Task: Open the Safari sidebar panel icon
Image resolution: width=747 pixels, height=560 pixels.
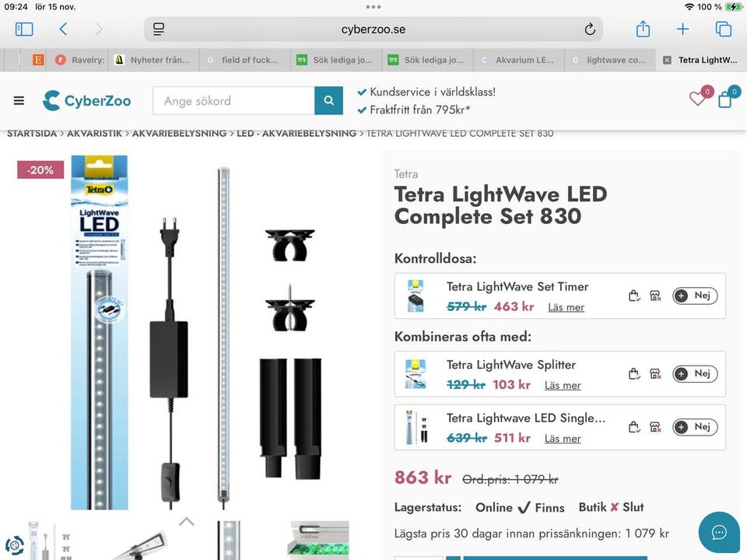Action: (24, 30)
